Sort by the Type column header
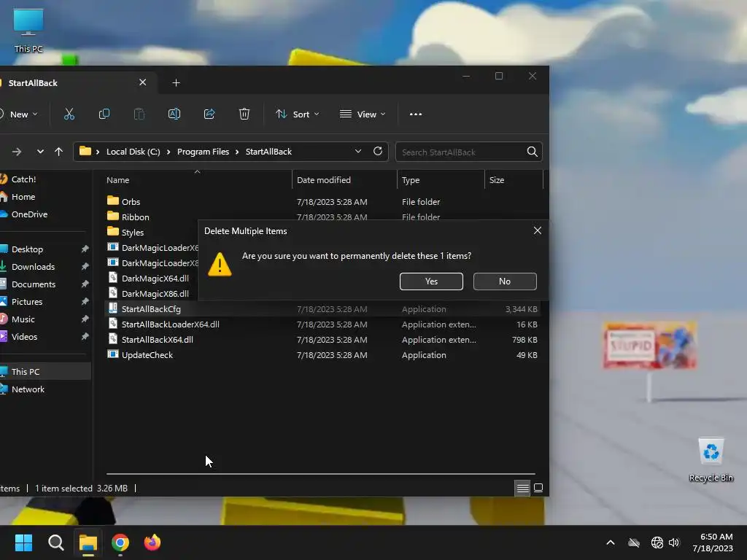Image resolution: width=747 pixels, height=560 pixels. click(x=441, y=180)
